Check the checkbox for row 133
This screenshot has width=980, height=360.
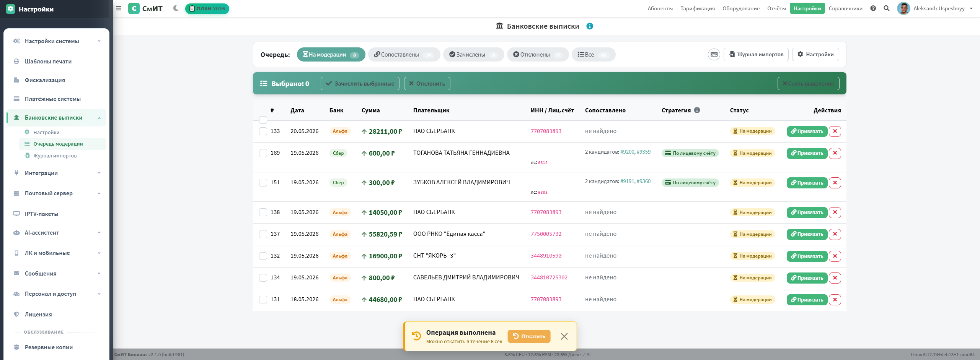[263, 131]
